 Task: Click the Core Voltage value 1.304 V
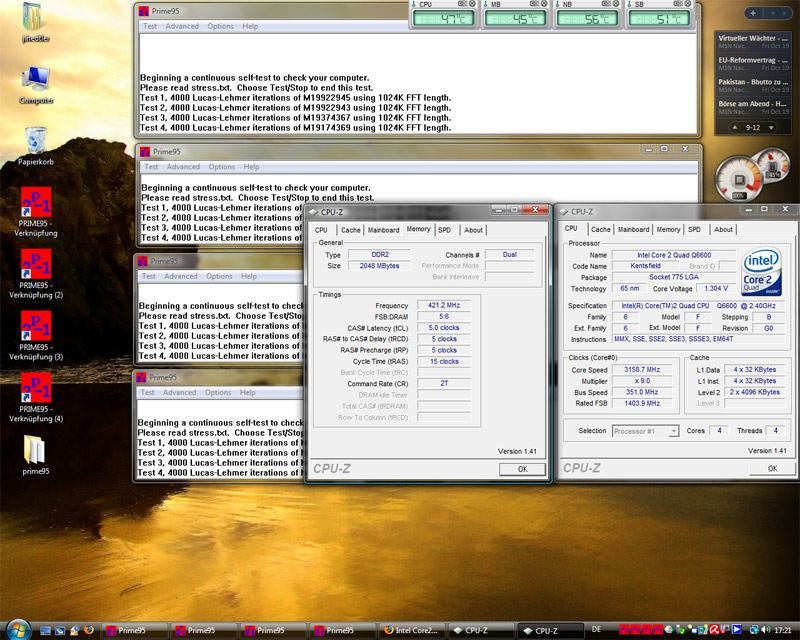click(x=716, y=288)
